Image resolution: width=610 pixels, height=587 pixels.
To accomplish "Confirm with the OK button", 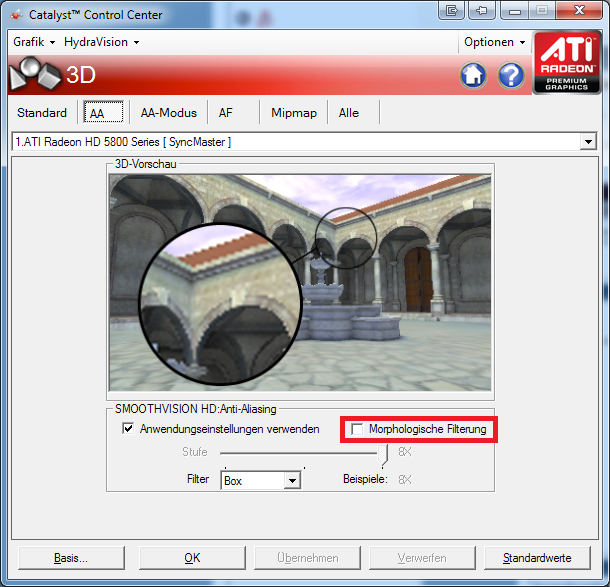I will tap(192, 558).
